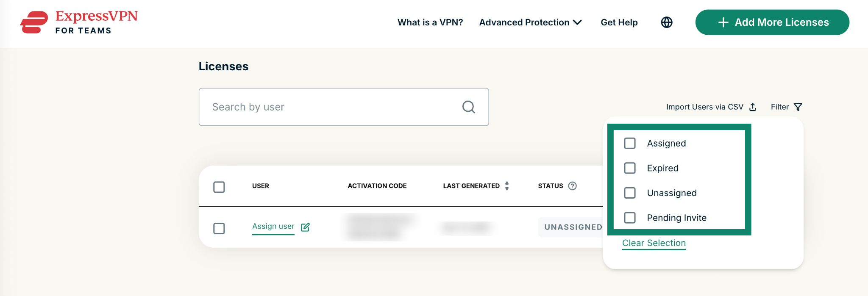Check the Pending Invite filter checkbox
This screenshot has height=296, width=868.
click(630, 218)
